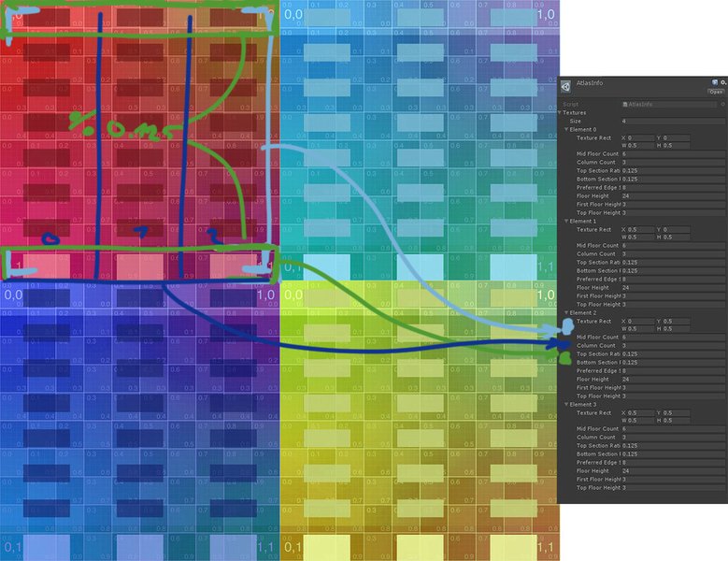This screenshot has height=561, width=728.
Task: Edit Element 2 Floor Height field
Action: pyautogui.click(x=673, y=379)
